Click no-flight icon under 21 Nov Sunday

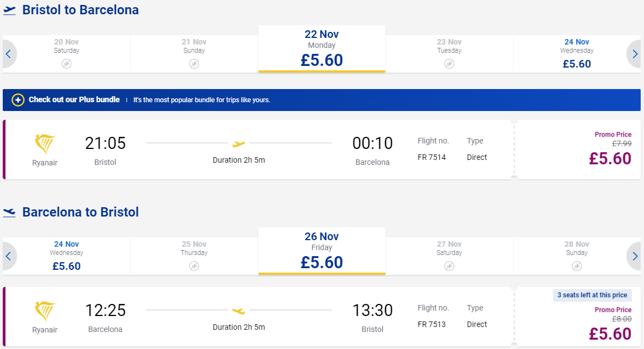tap(194, 64)
